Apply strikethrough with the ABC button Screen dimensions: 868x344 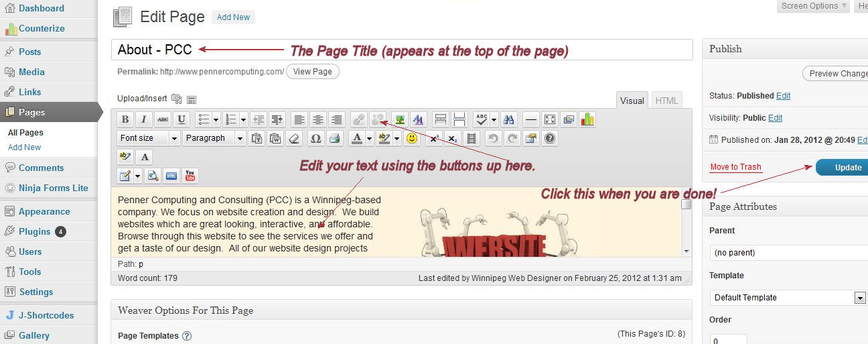pyautogui.click(x=162, y=120)
